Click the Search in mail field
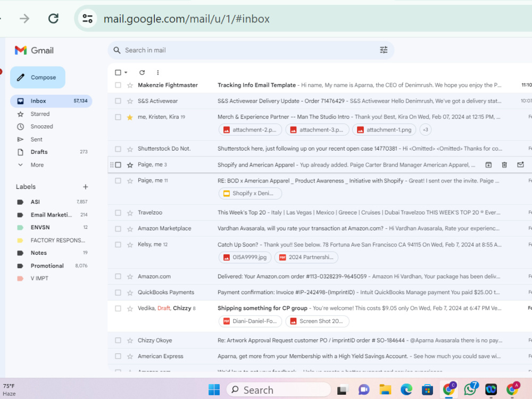The image size is (532, 399). (251, 50)
